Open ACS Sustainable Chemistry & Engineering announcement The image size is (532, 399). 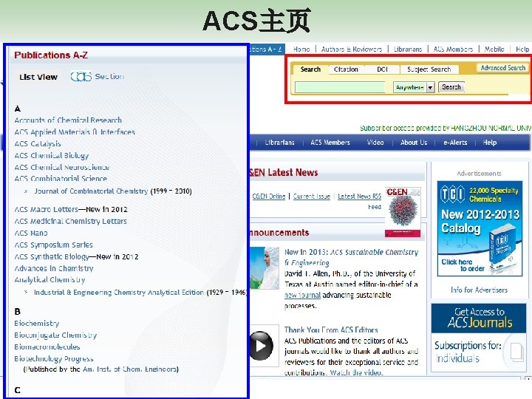pos(352,257)
